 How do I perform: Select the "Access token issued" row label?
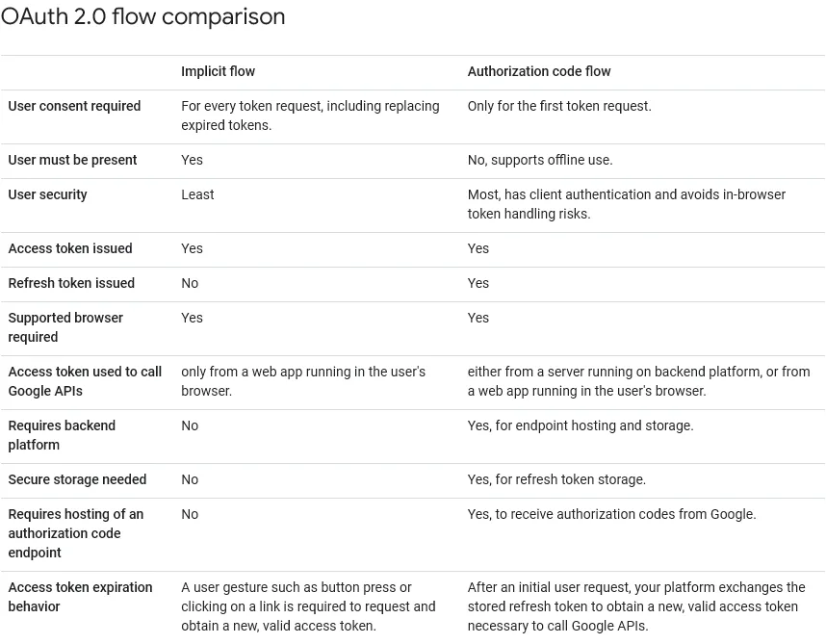coord(70,248)
